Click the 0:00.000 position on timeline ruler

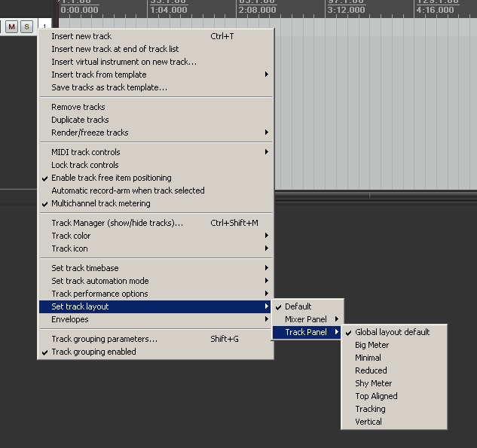(x=78, y=11)
